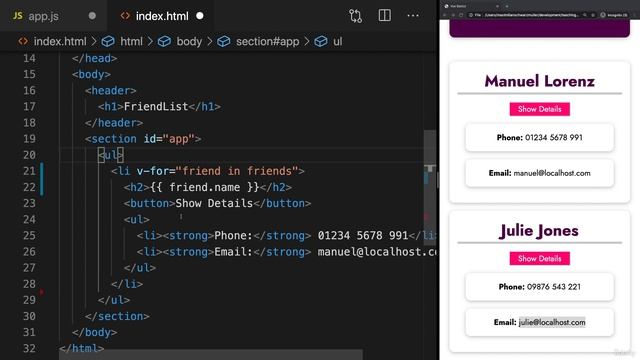Click JS file icon on app.js tab
Viewport: 640px width, 360px height.
pos(18,16)
